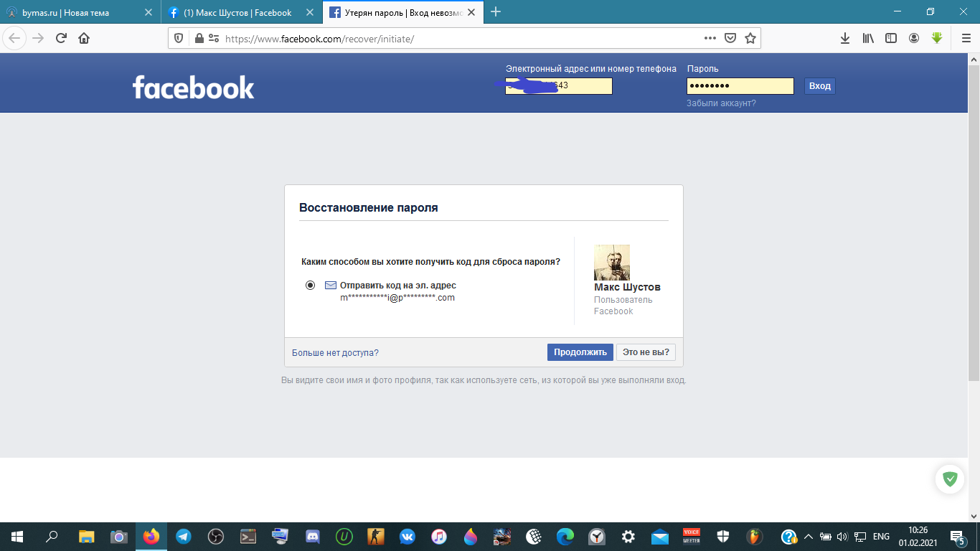Click the Пароль password field
This screenshot has height=551, width=980.
pyautogui.click(x=740, y=86)
